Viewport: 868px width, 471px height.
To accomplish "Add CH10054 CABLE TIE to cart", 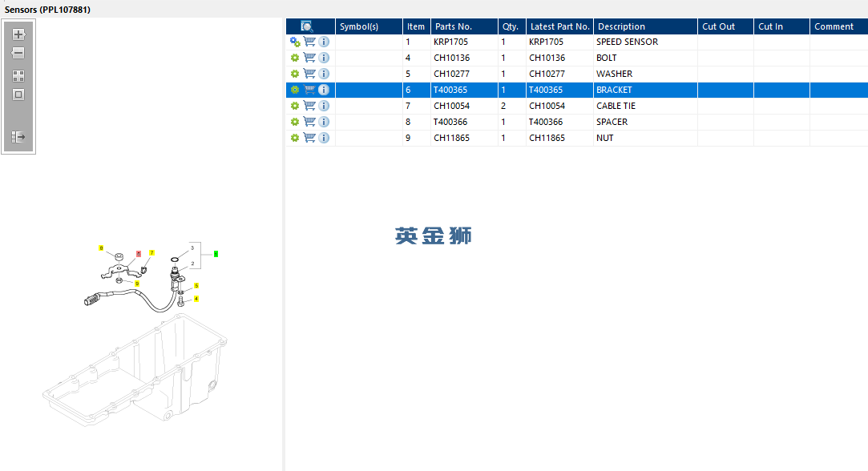I will (x=309, y=106).
